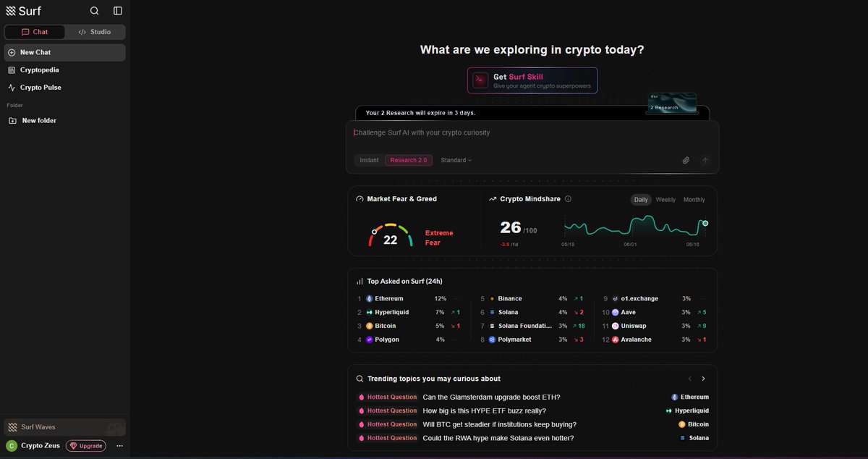Click the Ethereum icon in Top Asked
Image resolution: width=868 pixels, height=459 pixels.
[369, 299]
